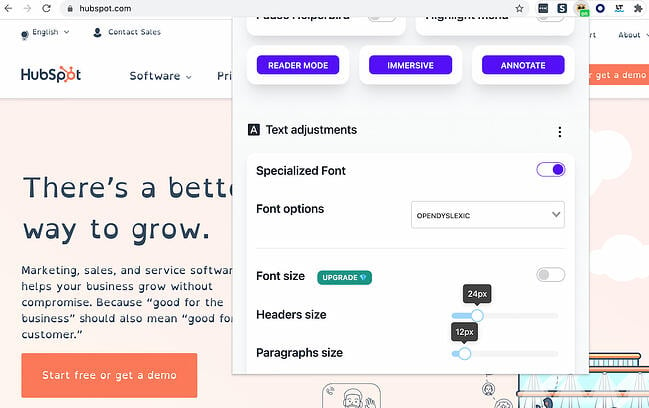This screenshot has width=649, height=408.
Task: Expand the Software navigation menu
Action: [160, 76]
